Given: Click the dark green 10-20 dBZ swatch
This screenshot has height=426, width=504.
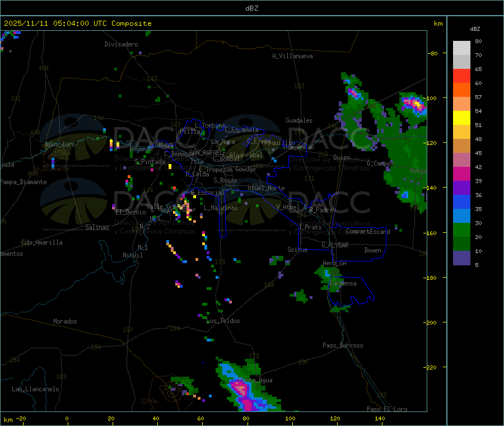Looking at the screenshot, I should point(461,244).
